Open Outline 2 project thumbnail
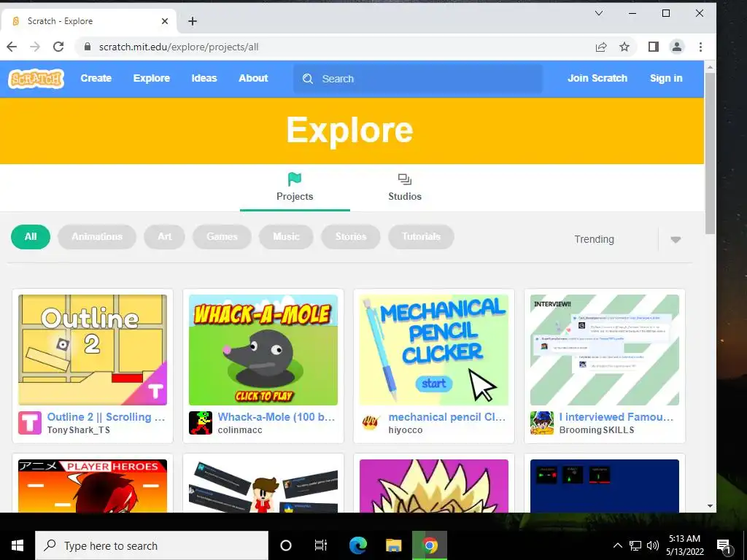 point(93,350)
